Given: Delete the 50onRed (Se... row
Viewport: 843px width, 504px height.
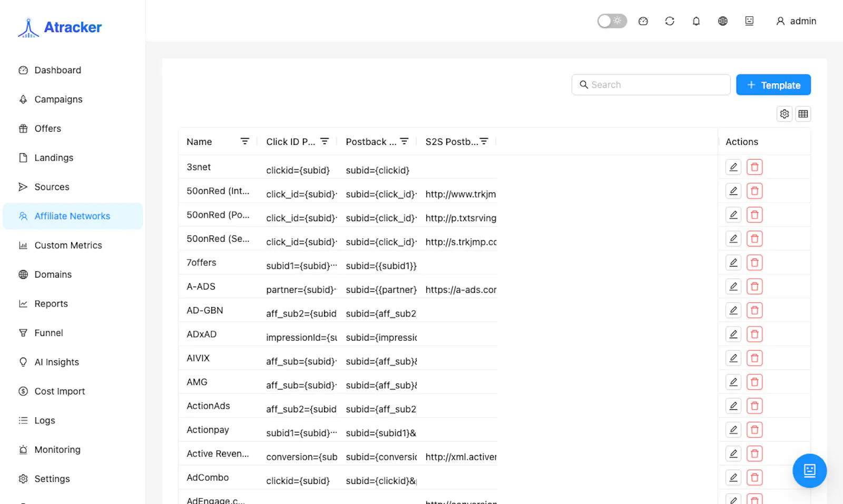Looking at the screenshot, I should point(754,239).
